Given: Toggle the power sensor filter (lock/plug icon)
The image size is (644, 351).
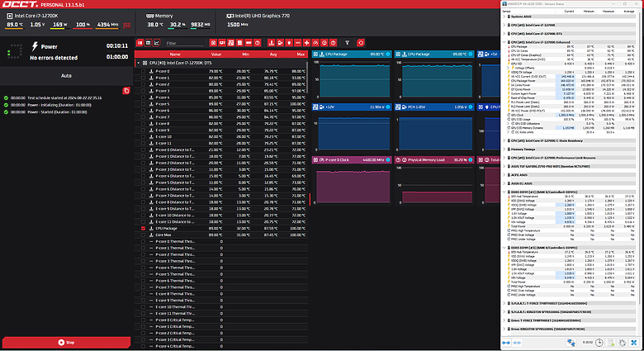Looking at the screenshot, I should 280,43.
